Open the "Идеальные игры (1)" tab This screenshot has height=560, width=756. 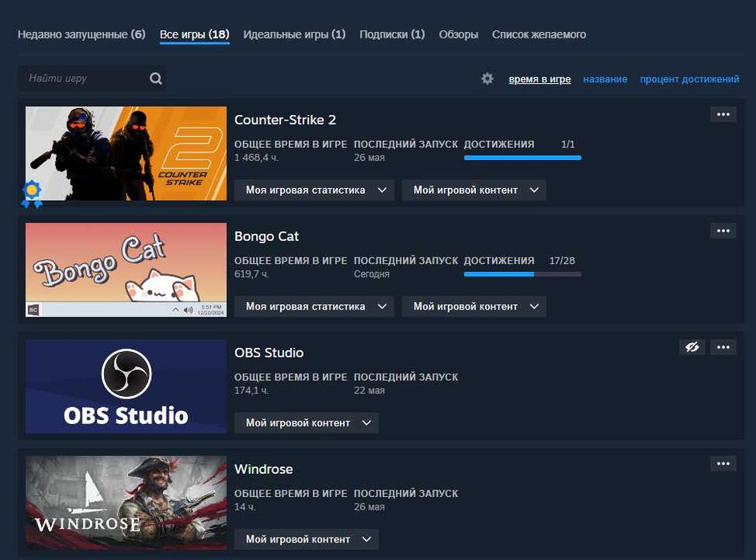tap(294, 34)
